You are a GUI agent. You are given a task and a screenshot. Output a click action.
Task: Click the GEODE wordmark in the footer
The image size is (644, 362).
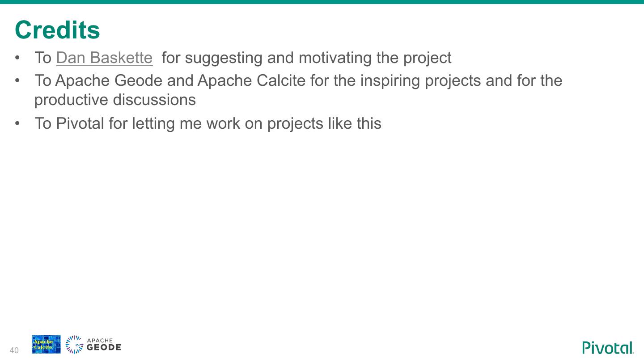pyautogui.click(x=104, y=348)
